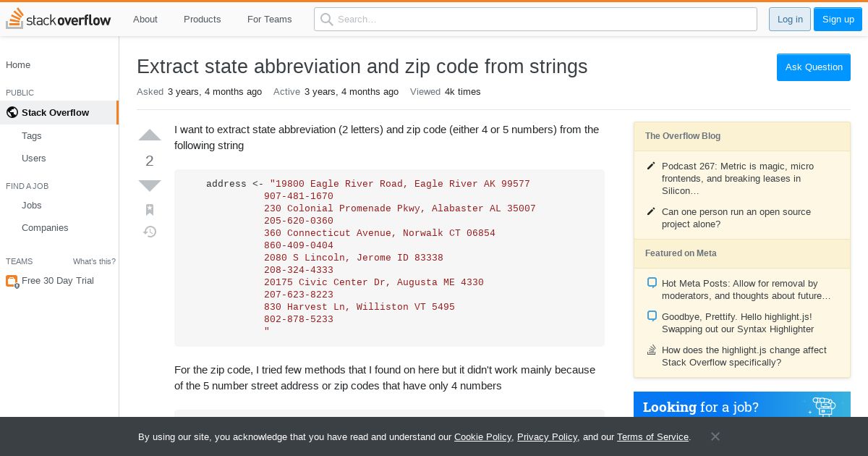
Task: Open the Looking for a job banner
Action: coord(741,406)
